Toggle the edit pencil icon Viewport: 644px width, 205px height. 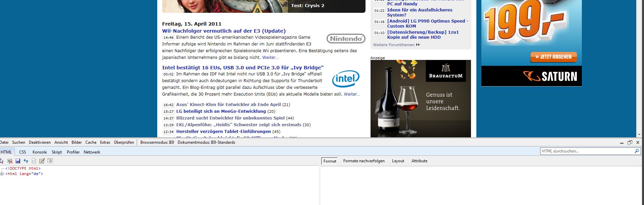point(42,161)
